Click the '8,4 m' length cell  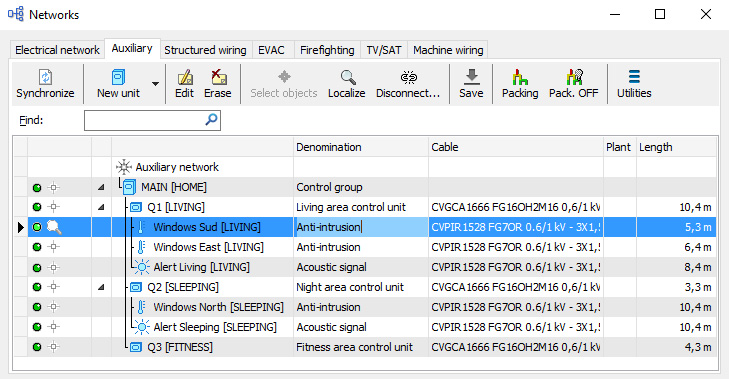point(676,267)
